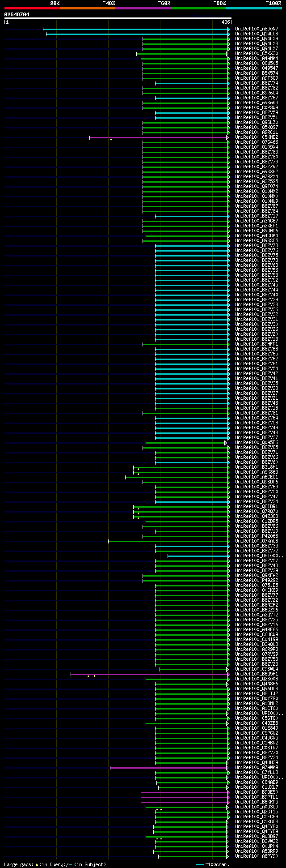Viewport: 286px width, 868px height.
Task: Click the purple ~60% identity legend segment
Action: [143, 8]
